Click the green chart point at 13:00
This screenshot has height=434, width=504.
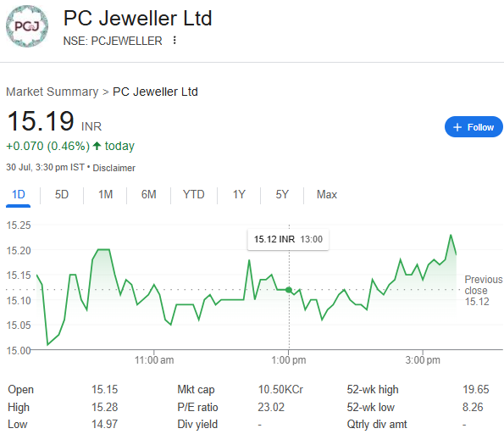click(x=289, y=290)
